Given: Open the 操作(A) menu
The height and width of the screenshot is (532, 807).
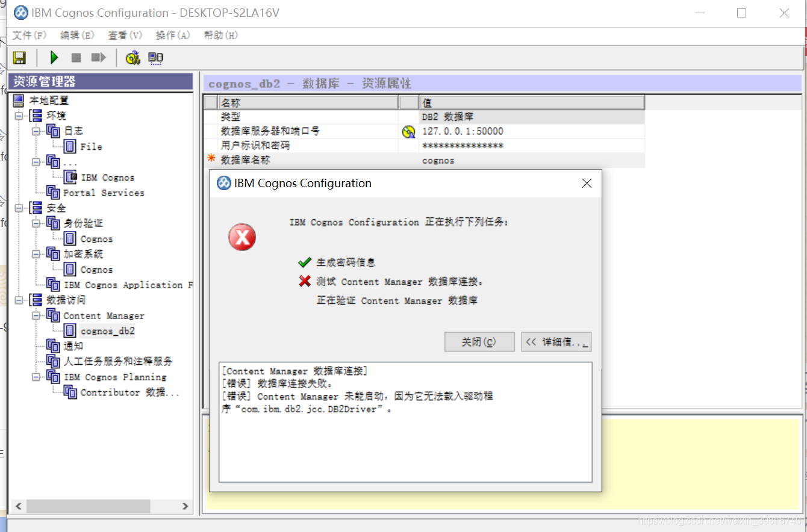Looking at the screenshot, I should 173,36.
